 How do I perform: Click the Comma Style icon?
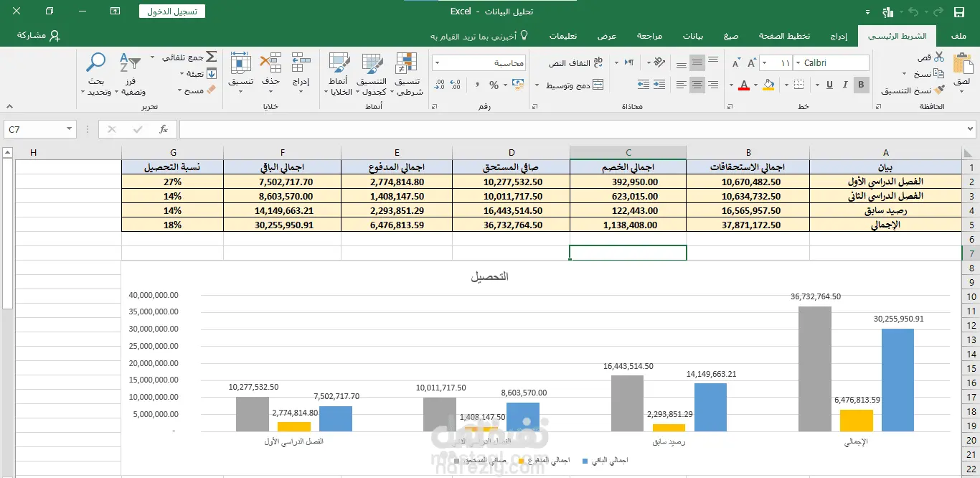[476, 85]
